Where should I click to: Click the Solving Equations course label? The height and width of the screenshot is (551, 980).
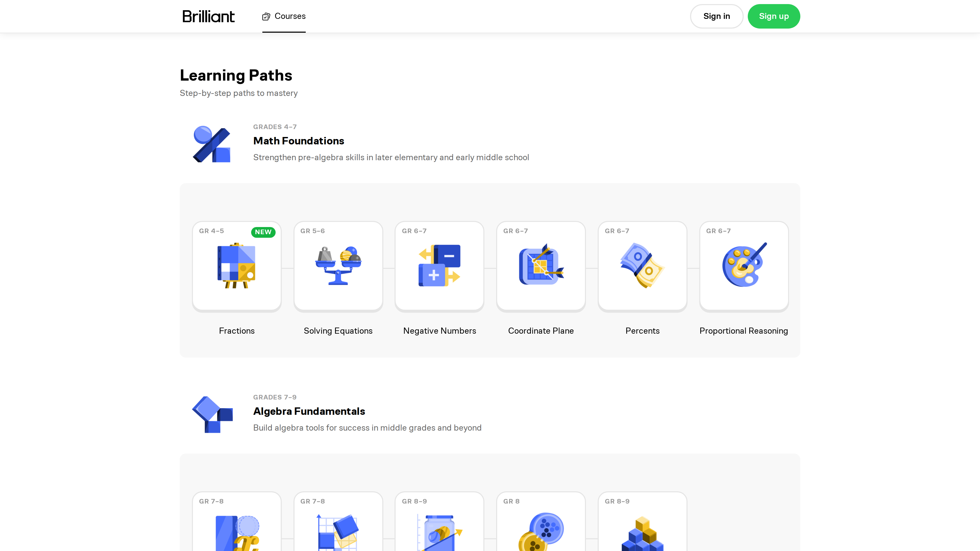(338, 331)
